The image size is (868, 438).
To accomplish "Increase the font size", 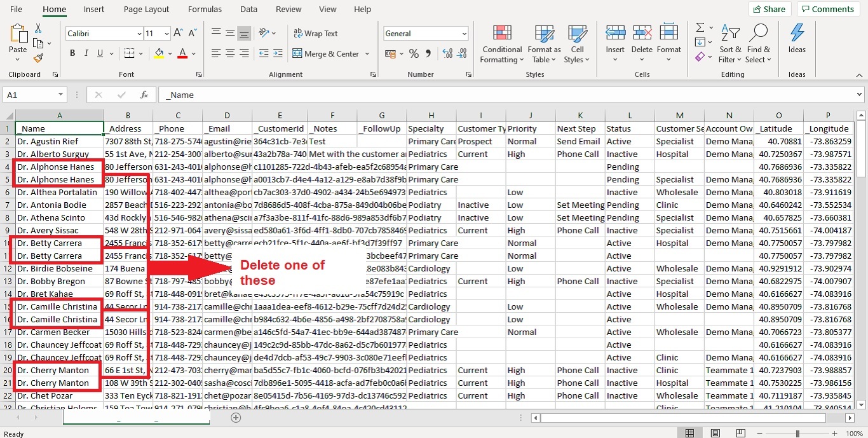I will (x=178, y=33).
